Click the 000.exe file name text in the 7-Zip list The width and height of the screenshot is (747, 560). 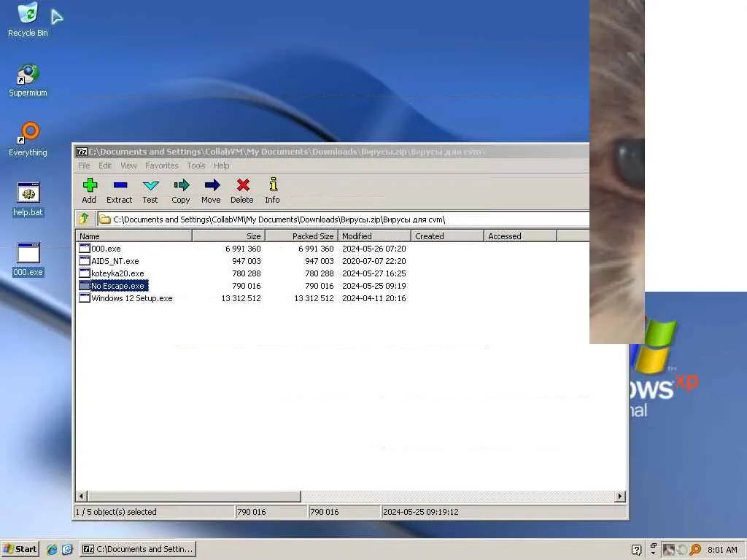[x=107, y=249]
